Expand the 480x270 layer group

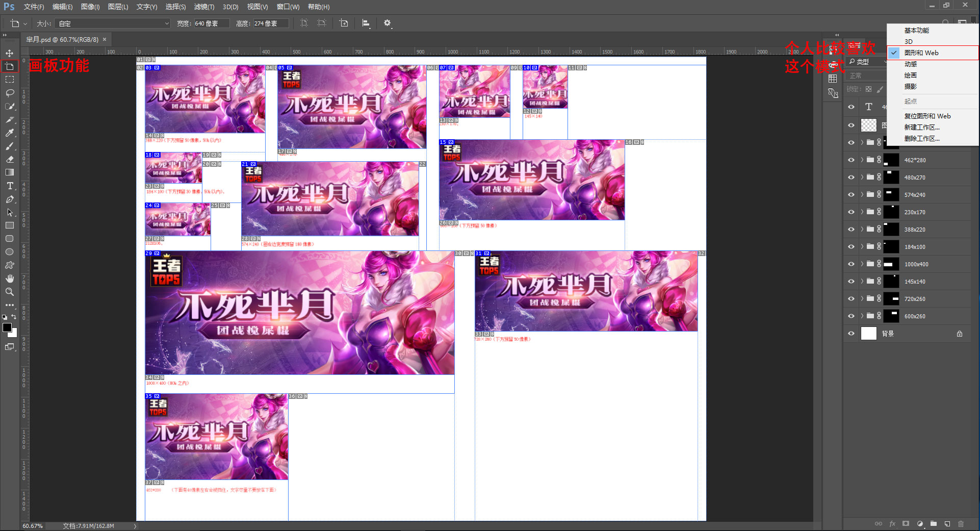pyautogui.click(x=862, y=177)
